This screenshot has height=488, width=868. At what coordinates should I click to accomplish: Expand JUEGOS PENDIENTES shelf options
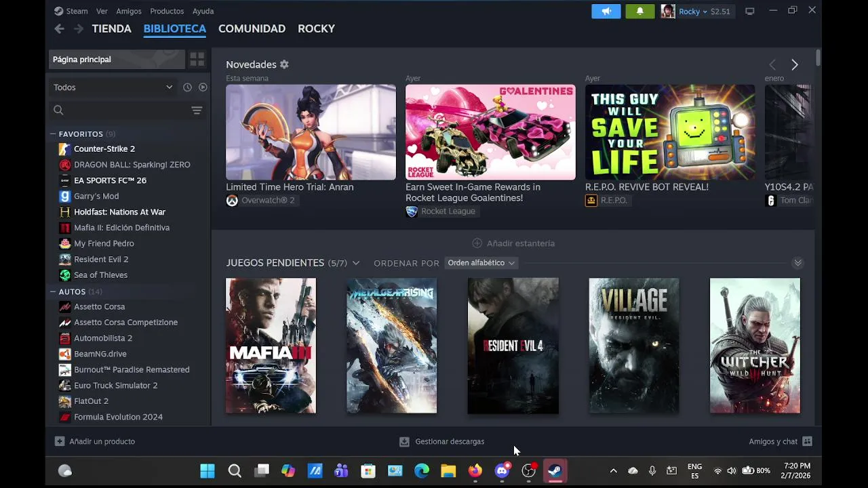(356, 263)
